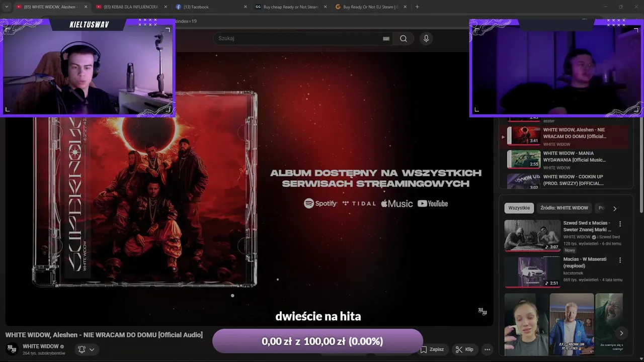The height and width of the screenshot is (362, 644).
Task: Click the Nowy badge on Szwed Swd video
Action: (570, 250)
